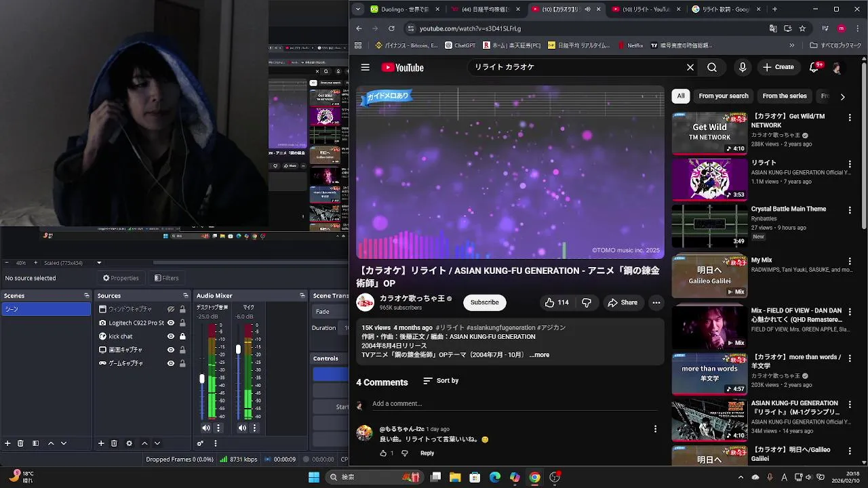
Task: Switch to the 日経平均株価 tab
Action: (x=486, y=9)
